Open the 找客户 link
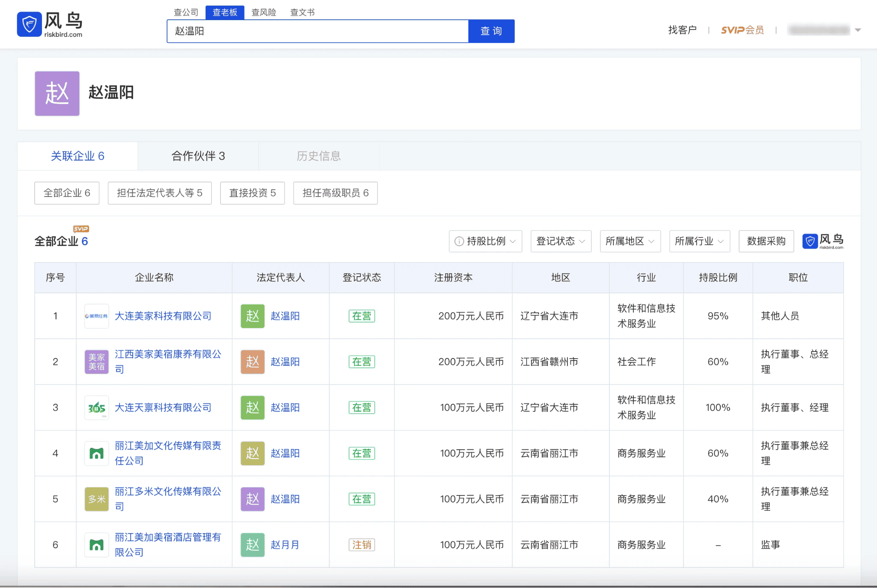Image resolution: width=877 pixels, height=588 pixels. tap(682, 30)
